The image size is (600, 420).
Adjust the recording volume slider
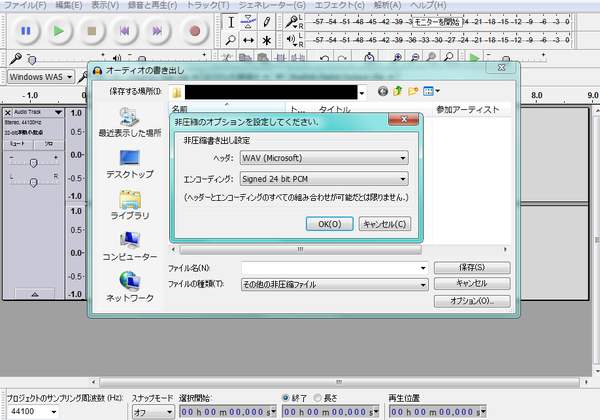pyautogui.click(x=31, y=60)
